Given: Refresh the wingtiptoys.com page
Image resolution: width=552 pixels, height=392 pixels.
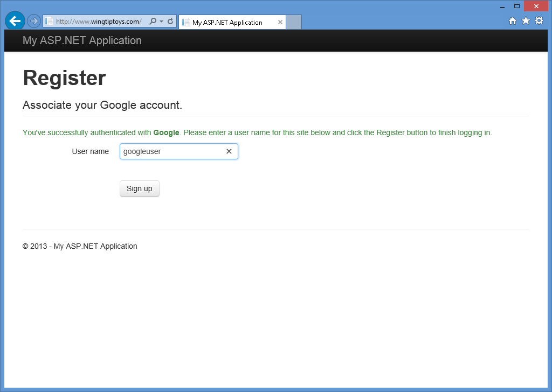Looking at the screenshot, I should coord(169,20).
